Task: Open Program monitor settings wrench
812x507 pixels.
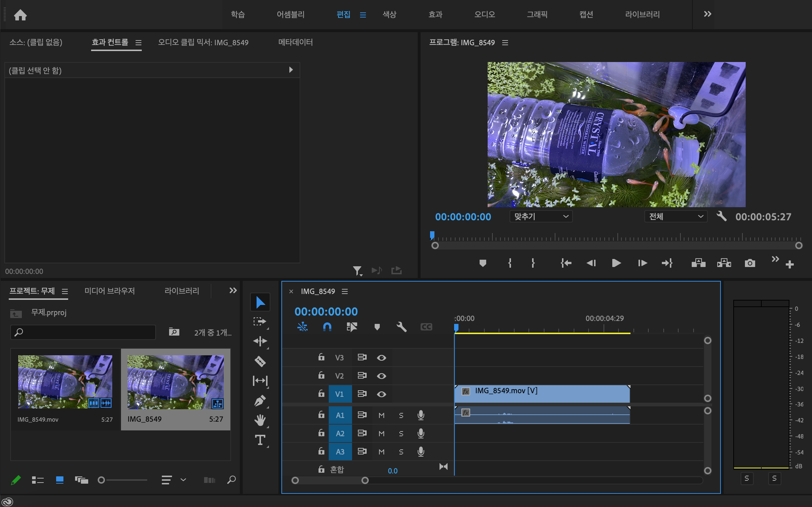Action: click(x=722, y=216)
